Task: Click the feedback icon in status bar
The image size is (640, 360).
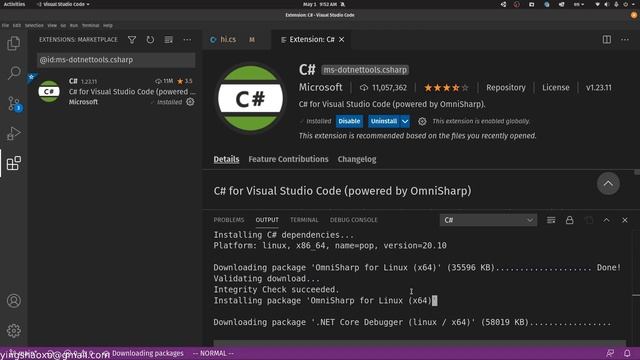Action: pyautogui.click(x=610, y=353)
